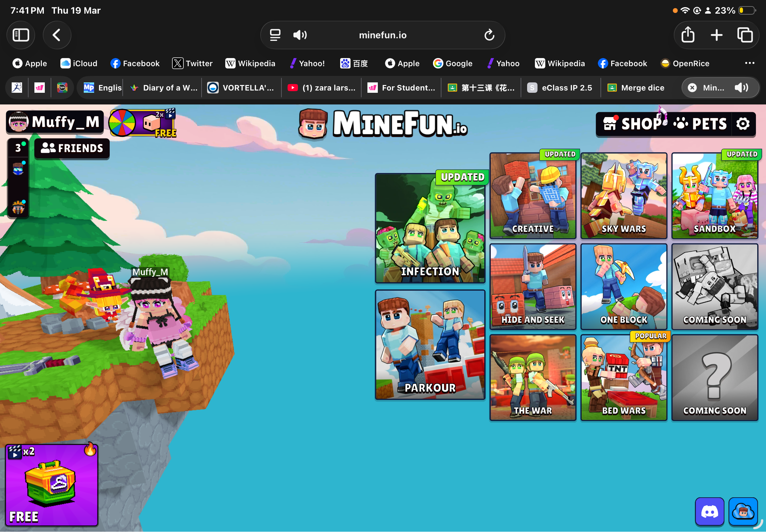Open the game settings gear icon
The width and height of the screenshot is (766, 532).
click(x=743, y=124)
